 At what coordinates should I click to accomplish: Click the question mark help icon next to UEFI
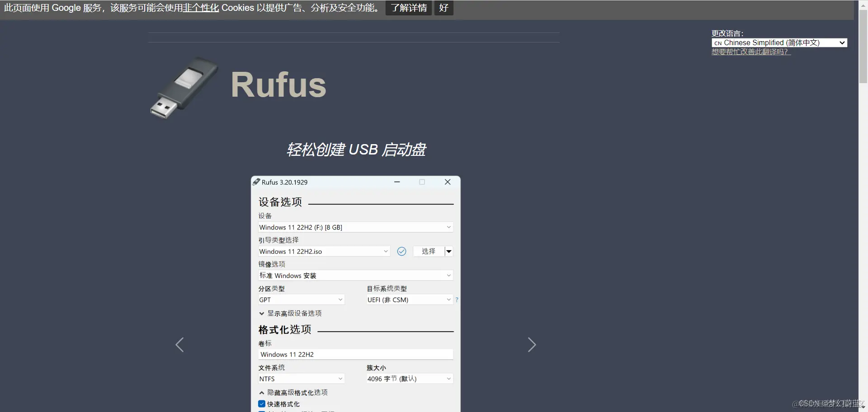pos(457,300)
